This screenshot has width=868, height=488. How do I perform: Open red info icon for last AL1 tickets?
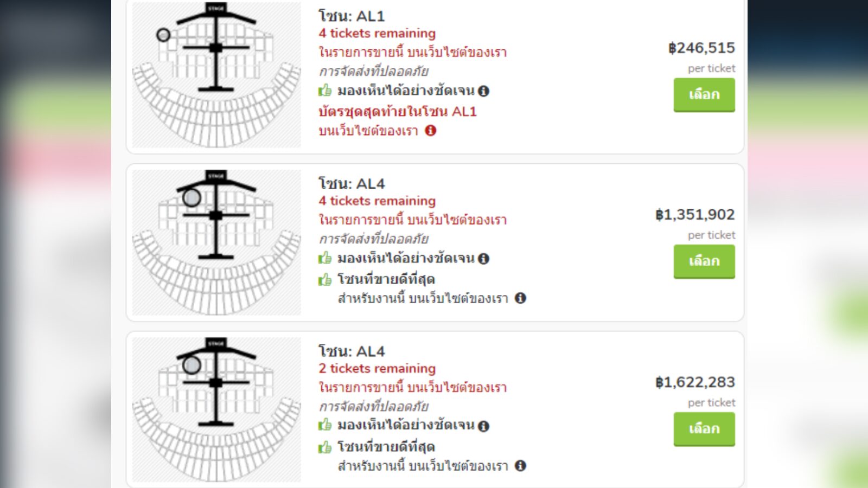pyautogui.click(x=431, y=131)
